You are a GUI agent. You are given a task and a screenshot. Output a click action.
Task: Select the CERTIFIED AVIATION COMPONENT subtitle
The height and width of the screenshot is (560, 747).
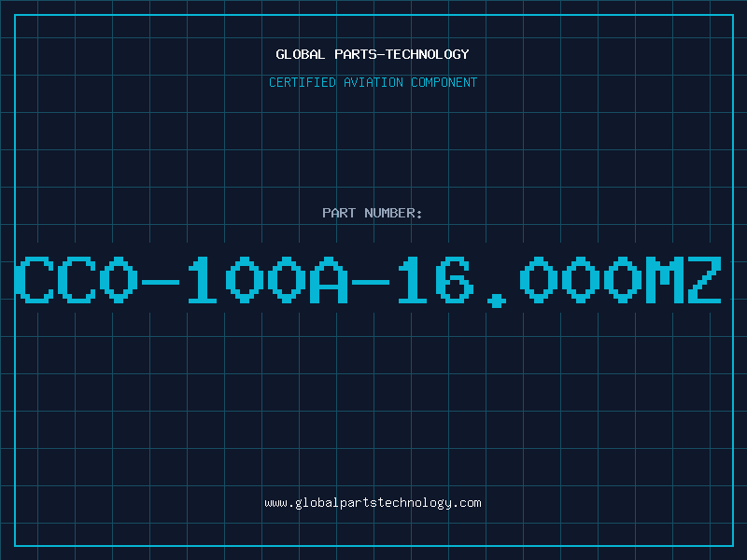[x=373, y=82]
